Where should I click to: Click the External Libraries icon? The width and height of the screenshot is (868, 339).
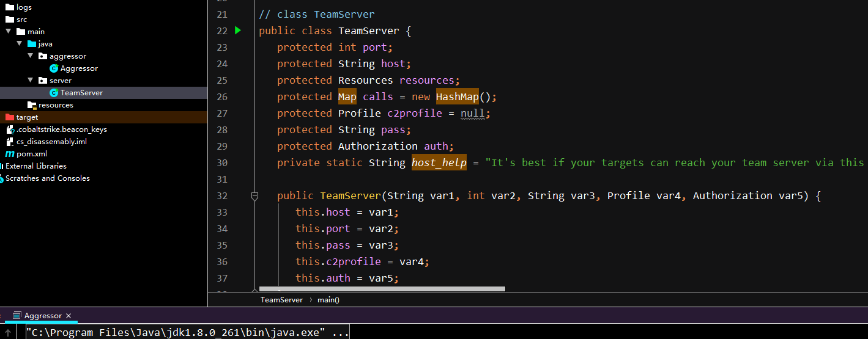2,166
